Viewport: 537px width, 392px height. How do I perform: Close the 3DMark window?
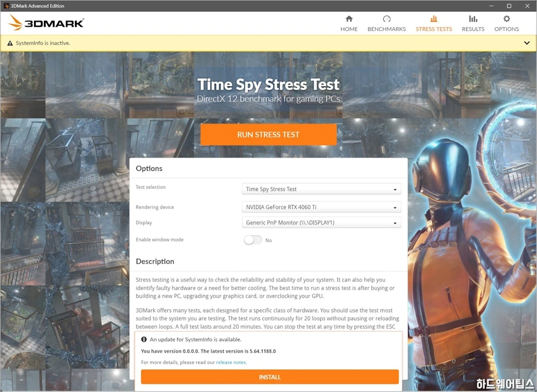tap(528, 6)
